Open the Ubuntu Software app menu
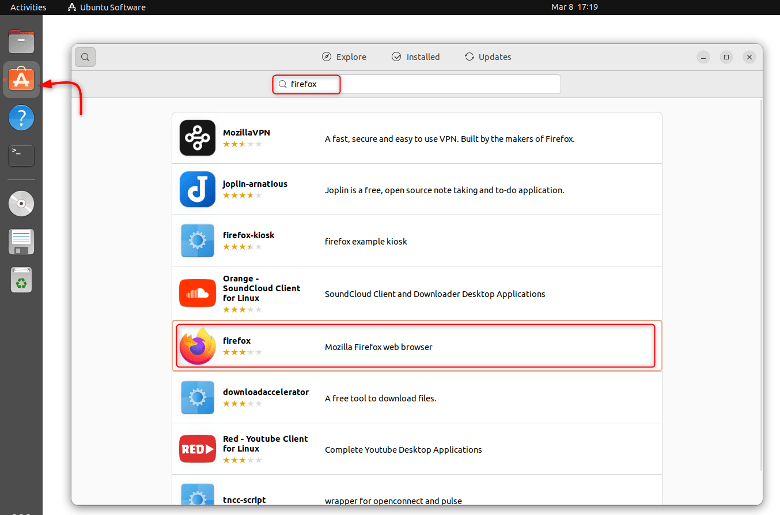 (106, 7)
